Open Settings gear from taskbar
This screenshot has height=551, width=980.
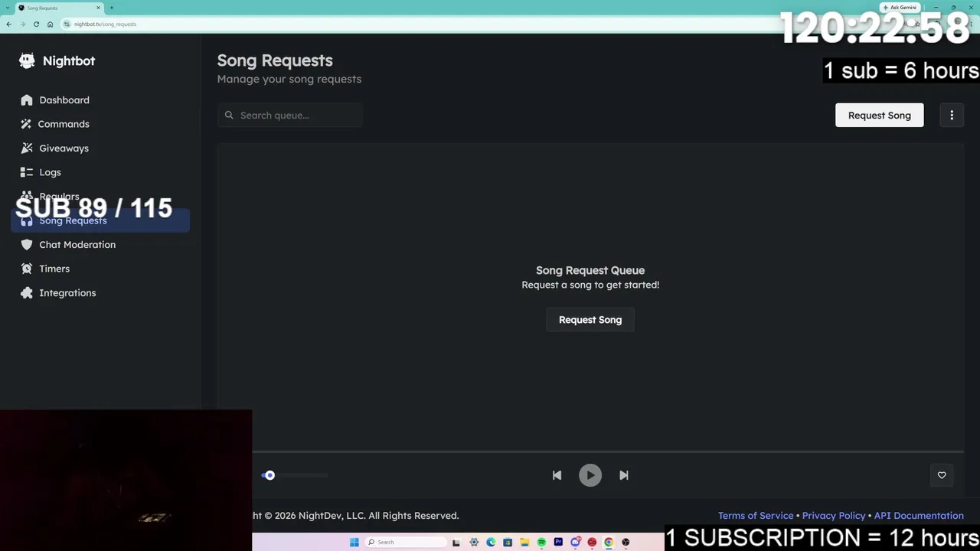(474, 542)
